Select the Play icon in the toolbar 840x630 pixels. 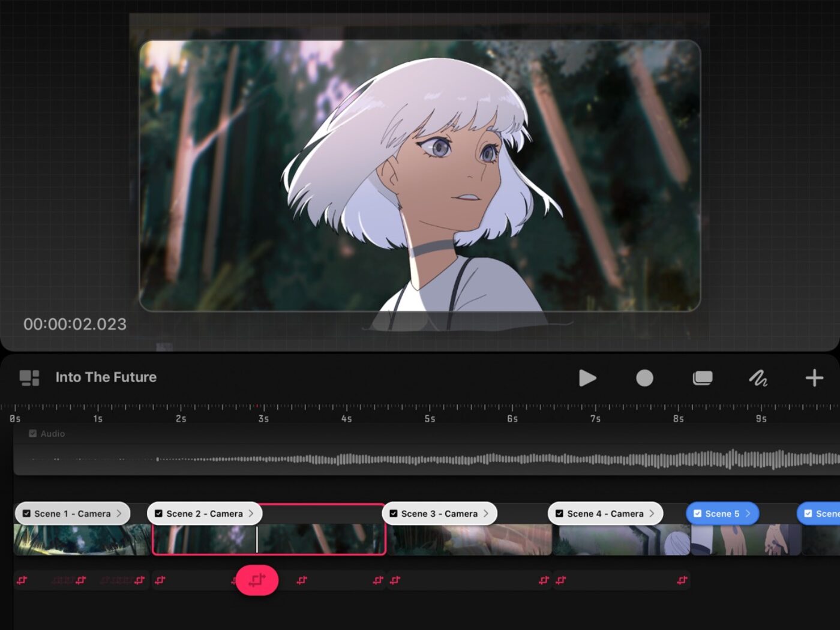[x=588, y=378]
